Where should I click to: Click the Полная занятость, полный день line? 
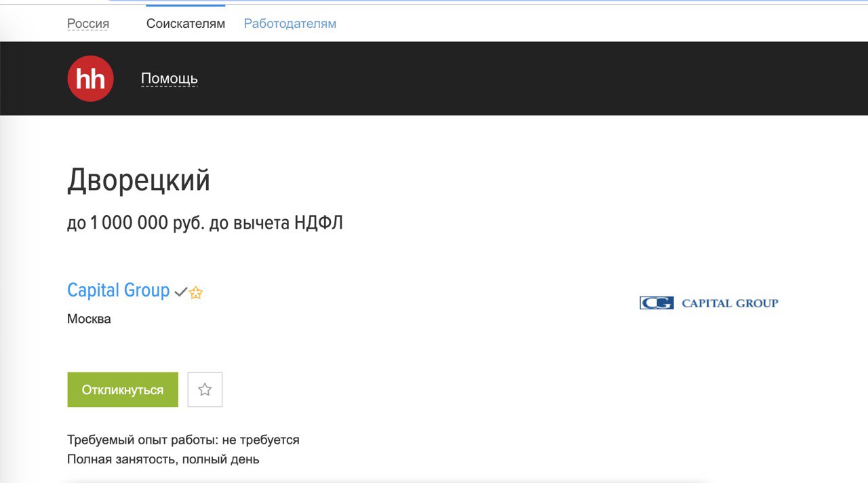(163, 459)
